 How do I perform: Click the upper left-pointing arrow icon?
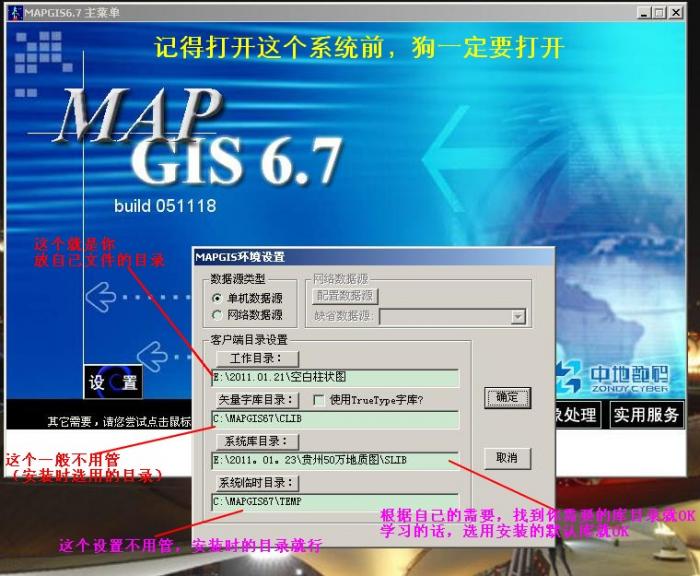[x=101, y=296]
